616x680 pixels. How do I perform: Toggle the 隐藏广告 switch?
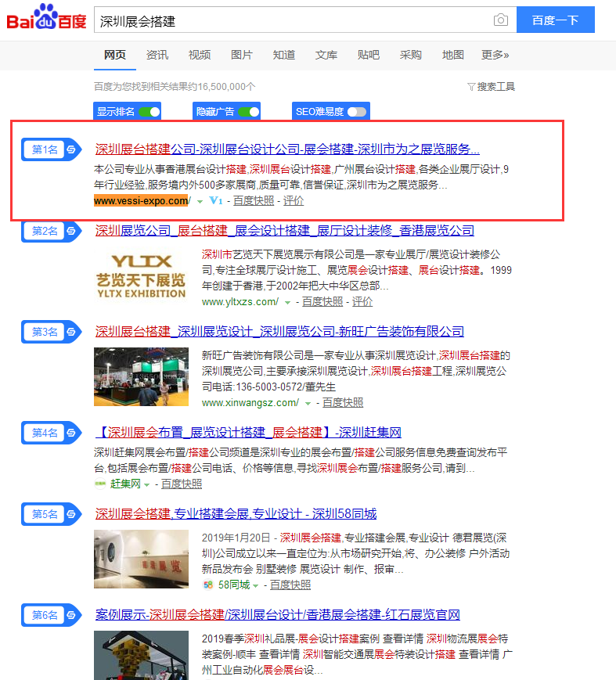pyautogui.click(x=249, y=112)
